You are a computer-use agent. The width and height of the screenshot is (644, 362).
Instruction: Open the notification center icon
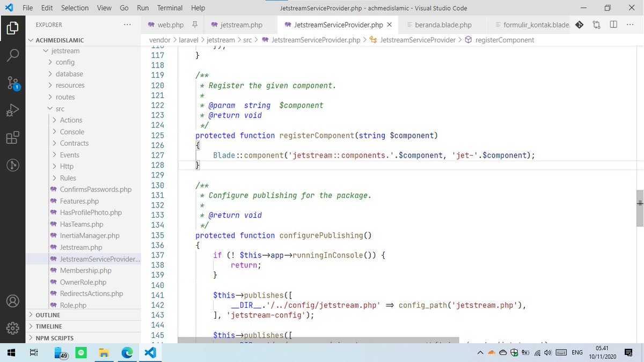pos(628,352)
